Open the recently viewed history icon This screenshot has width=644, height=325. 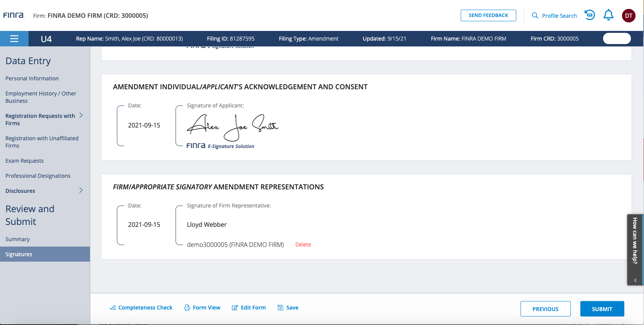coord(590,15)
